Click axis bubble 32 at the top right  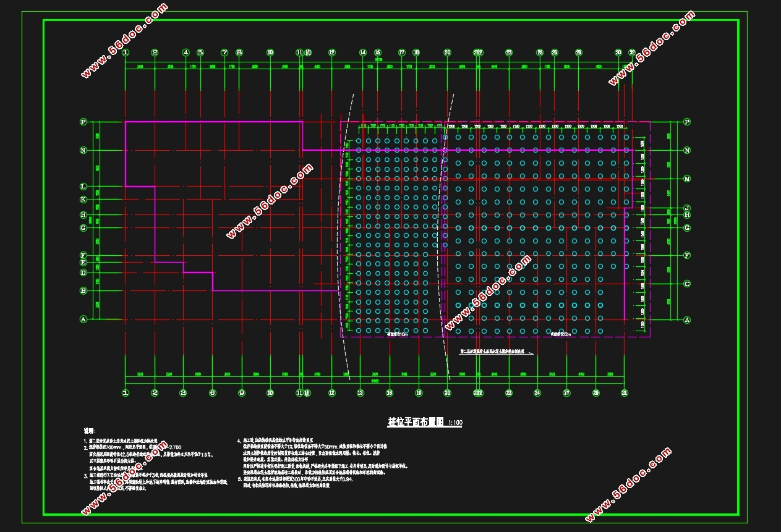click(x=632, y=53)
